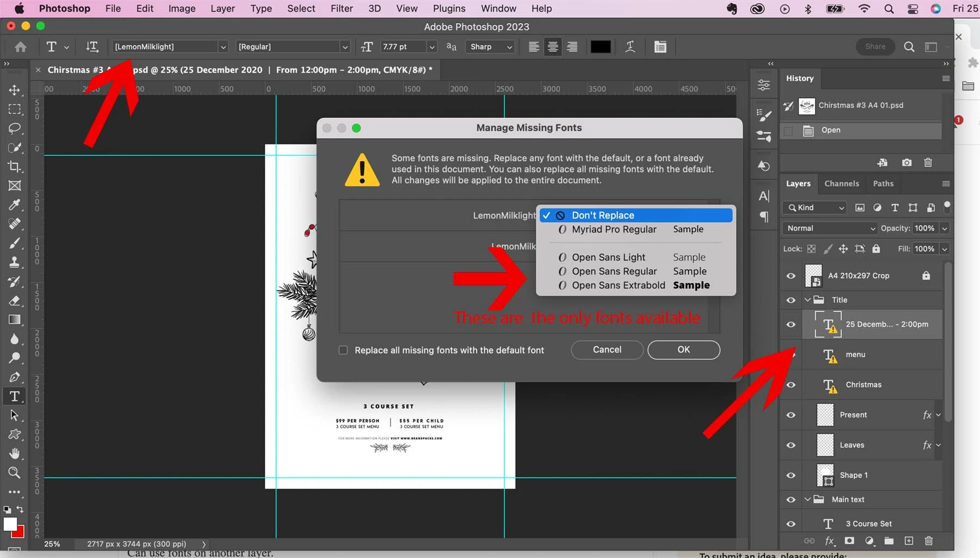This screenshot has width=980, height=558.
Task: Click the foreground color swatch
Action: (x=10, y=524)
